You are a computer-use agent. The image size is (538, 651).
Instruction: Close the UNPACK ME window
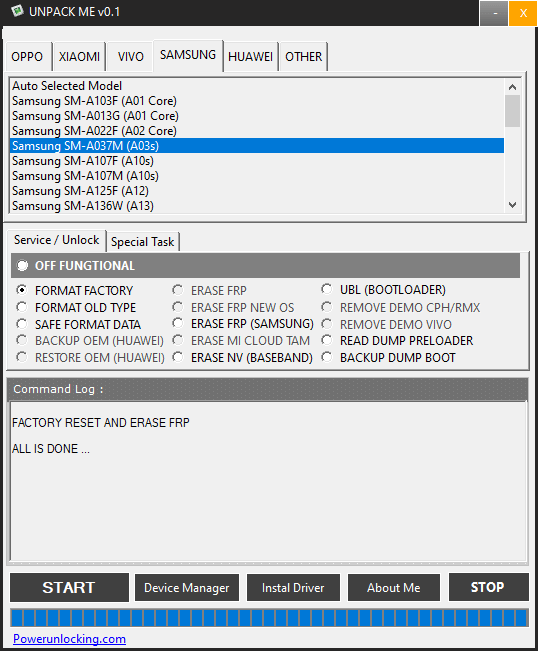(523, 13)
